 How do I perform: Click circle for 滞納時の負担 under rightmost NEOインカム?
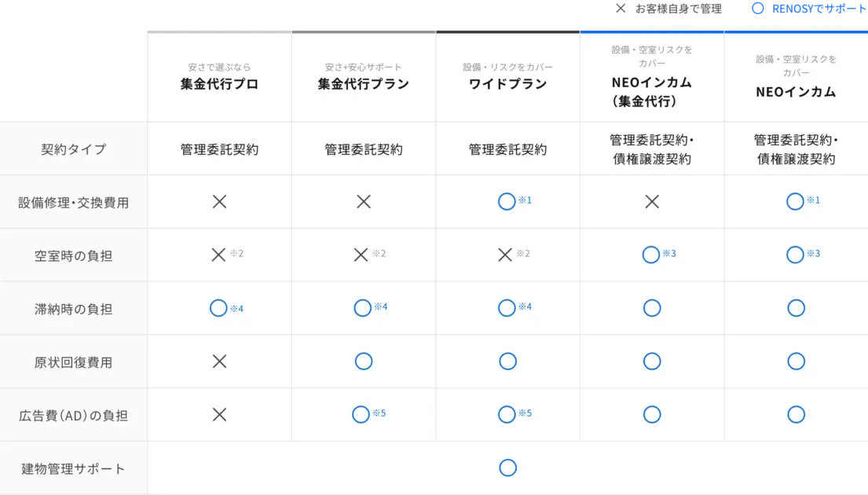796,308
